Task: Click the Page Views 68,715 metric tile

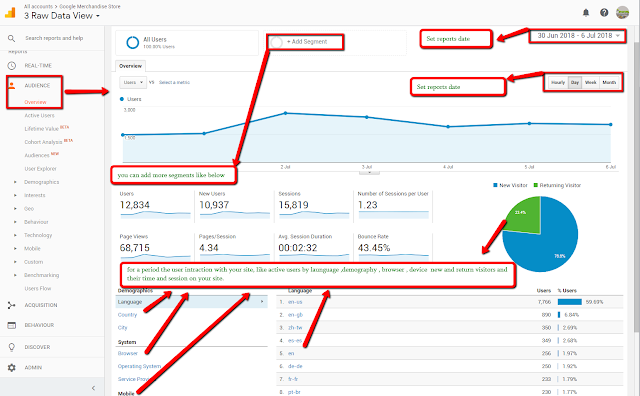Action: tap(155, 247)
